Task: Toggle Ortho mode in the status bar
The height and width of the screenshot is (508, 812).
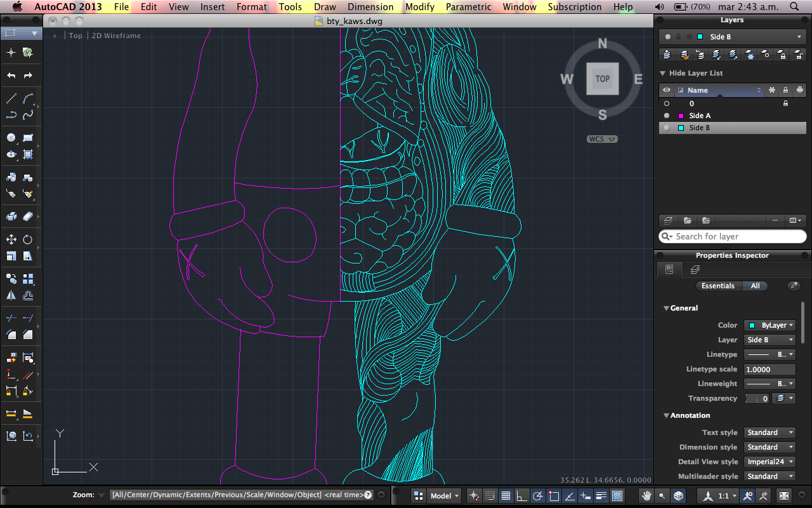Action: coord(521,496)
